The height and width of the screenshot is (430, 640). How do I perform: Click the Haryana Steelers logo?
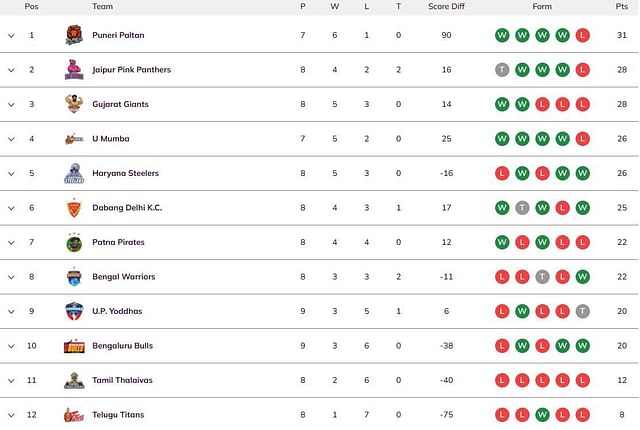74,173
